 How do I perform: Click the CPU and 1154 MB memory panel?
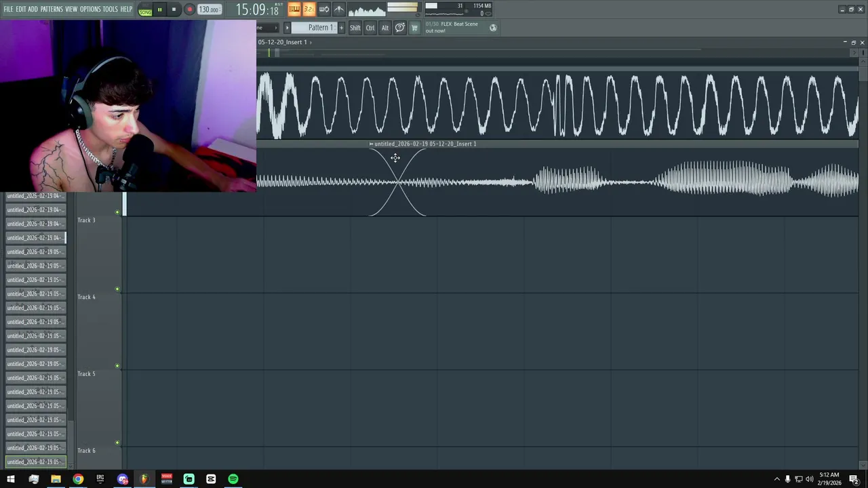tap(458, 9)
